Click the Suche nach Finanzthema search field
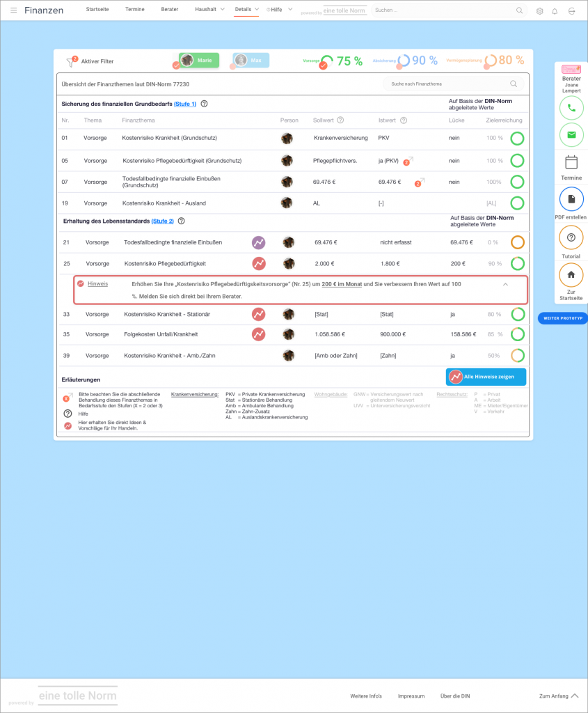This screenshot has height=713, width=588. point(447,84)
